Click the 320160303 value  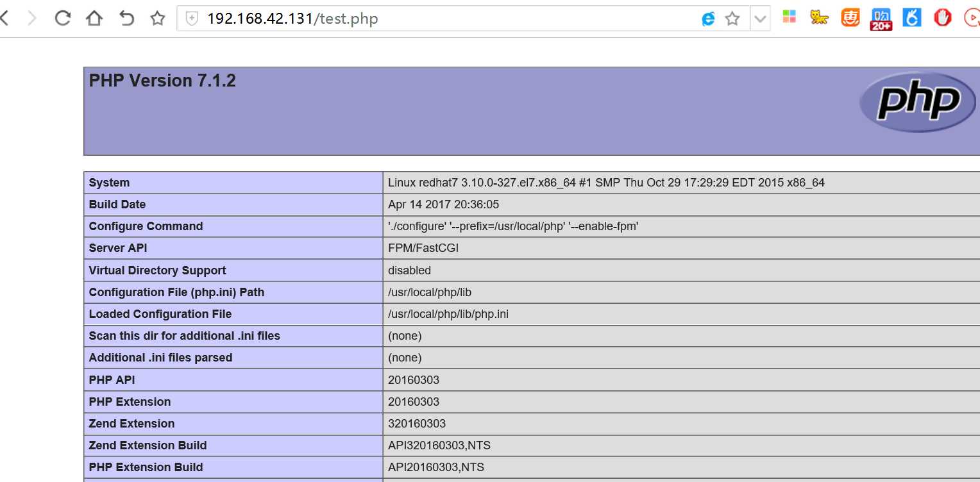pyautogui.click(x=417, y=424)
